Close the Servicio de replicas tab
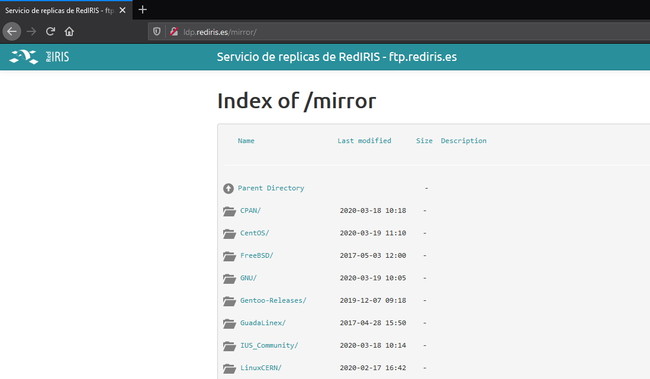650x379 pixels. (122, 10)
